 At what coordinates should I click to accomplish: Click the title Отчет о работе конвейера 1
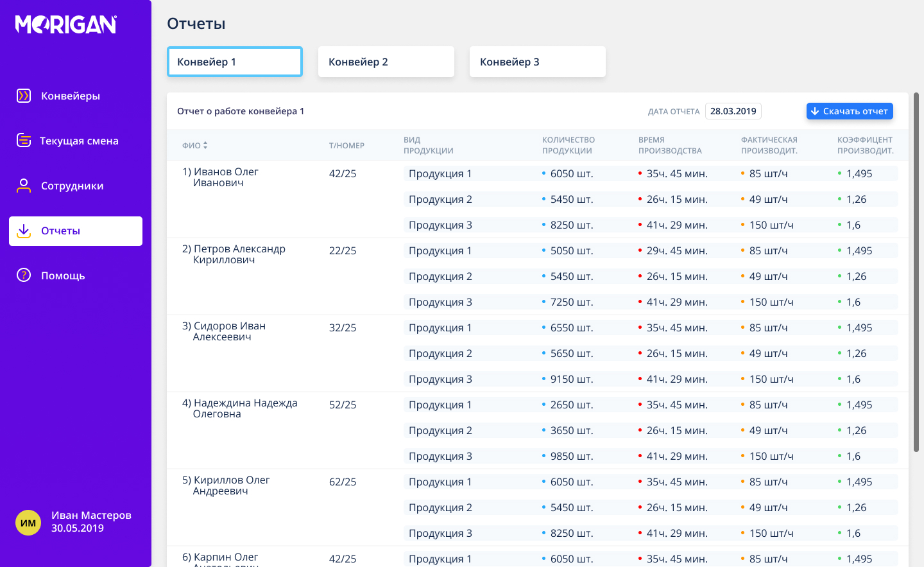pos(241,111)
